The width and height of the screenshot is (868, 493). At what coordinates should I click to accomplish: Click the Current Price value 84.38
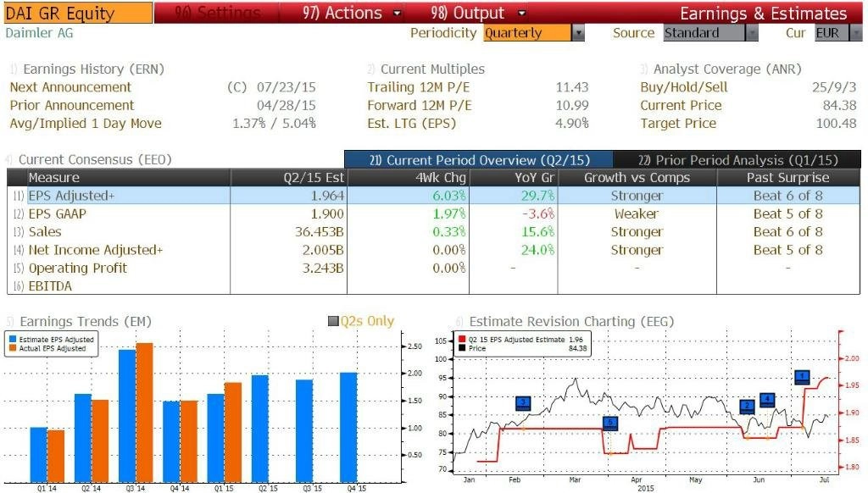[840, 105]
